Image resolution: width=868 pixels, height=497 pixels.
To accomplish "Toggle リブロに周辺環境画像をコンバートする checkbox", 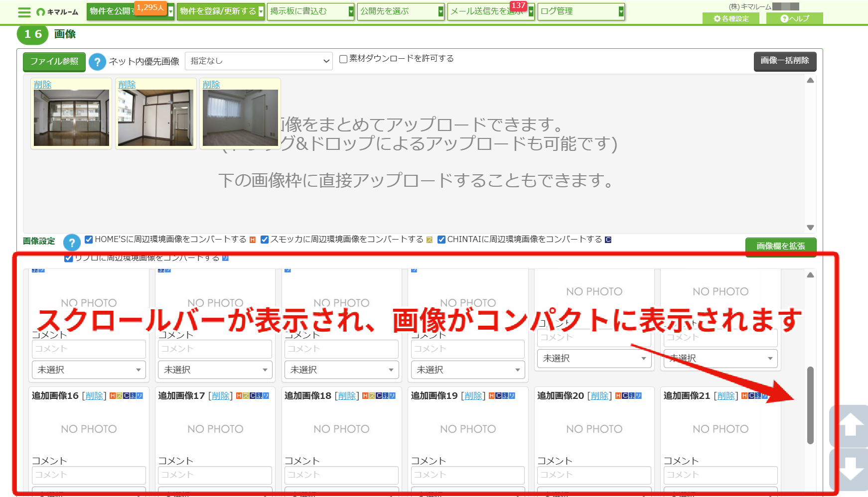I will [69, 258].
